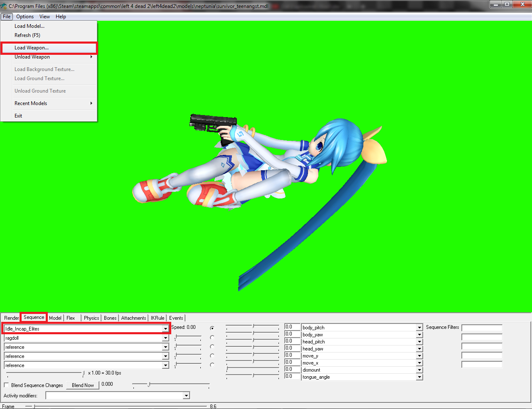Click the playback speed slider beside fps
Image resolution: width=532 pixels, height=409 pixels.
point(46,374)
